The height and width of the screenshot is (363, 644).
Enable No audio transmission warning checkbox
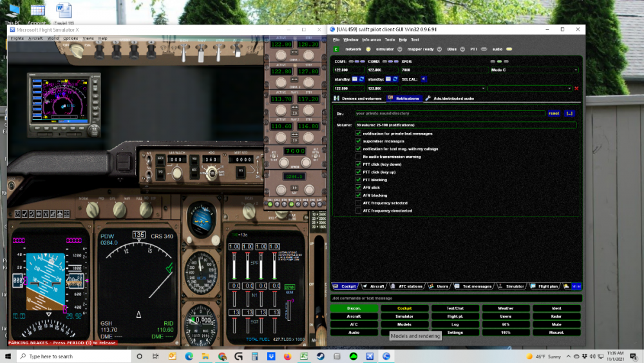click(359, 157)
